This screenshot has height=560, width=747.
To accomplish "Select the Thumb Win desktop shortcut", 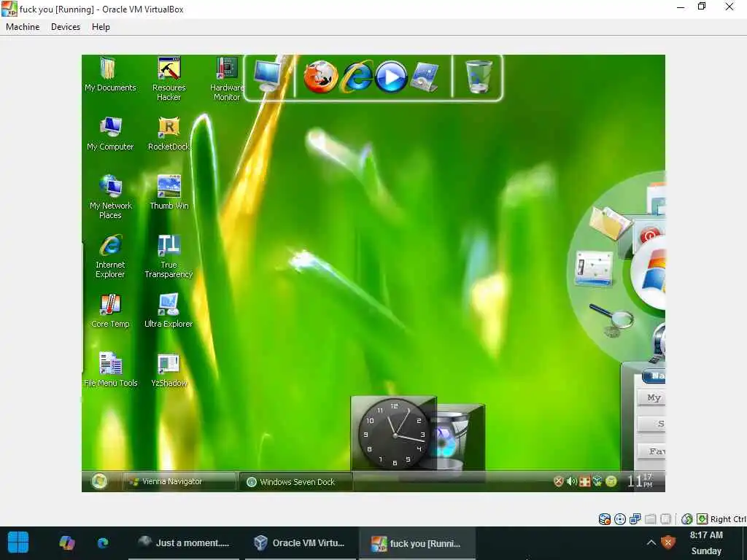I will [169, 192].
